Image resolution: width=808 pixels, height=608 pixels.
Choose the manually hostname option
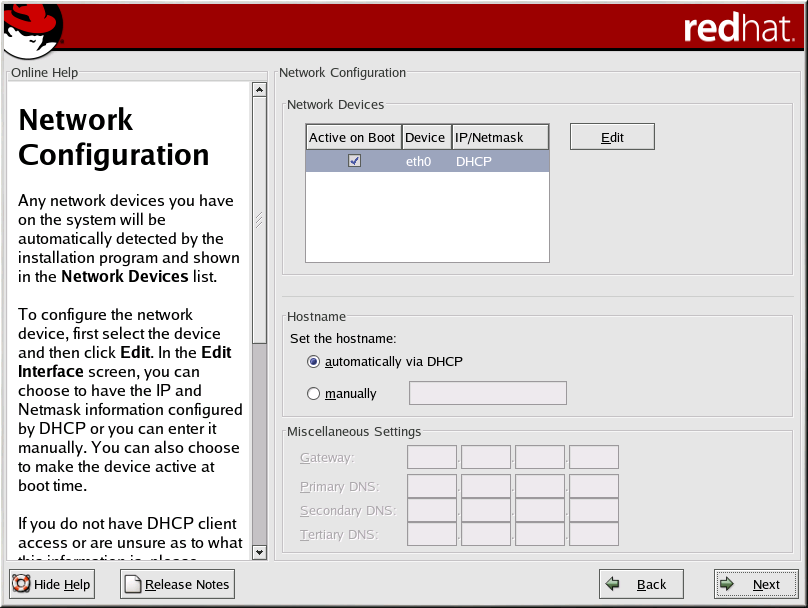314,394
